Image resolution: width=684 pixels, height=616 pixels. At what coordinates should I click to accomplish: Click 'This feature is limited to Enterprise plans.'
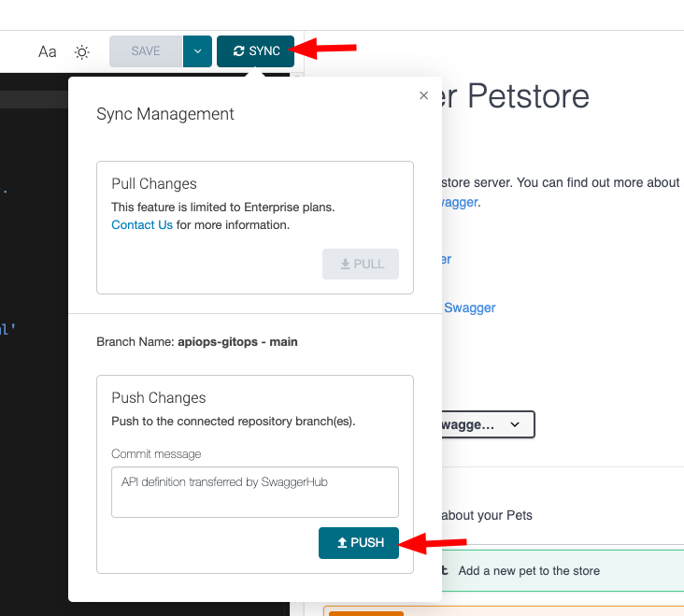(223, 208)
